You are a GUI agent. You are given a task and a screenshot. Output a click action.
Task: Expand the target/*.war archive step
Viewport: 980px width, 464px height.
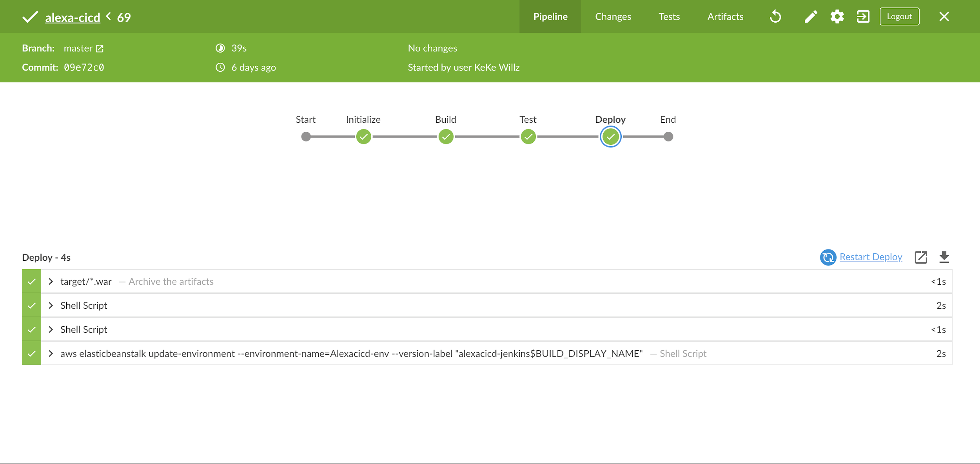pyautogui.click(x=51, y=282)
